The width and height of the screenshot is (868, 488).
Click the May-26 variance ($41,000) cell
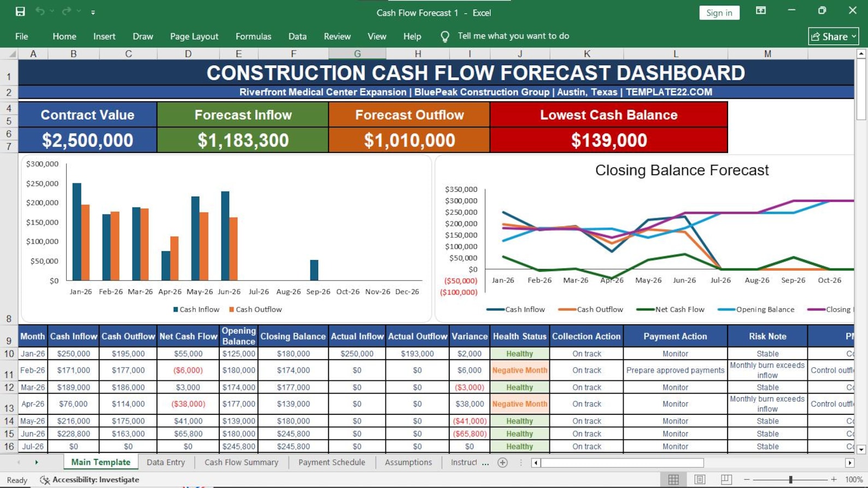tap(470, 421)
